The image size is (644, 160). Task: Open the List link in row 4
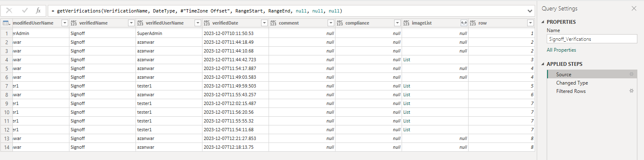click(407, 60)
